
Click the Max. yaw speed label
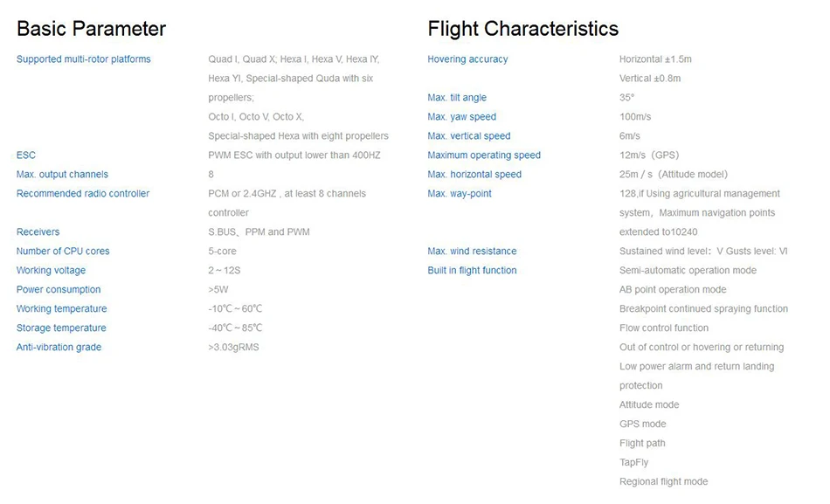(462, 117)
